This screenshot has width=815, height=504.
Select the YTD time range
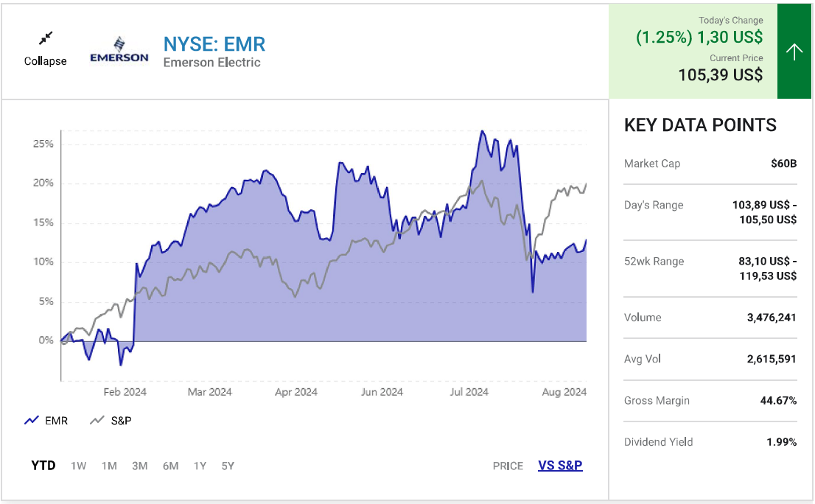(x=43, y=466)
